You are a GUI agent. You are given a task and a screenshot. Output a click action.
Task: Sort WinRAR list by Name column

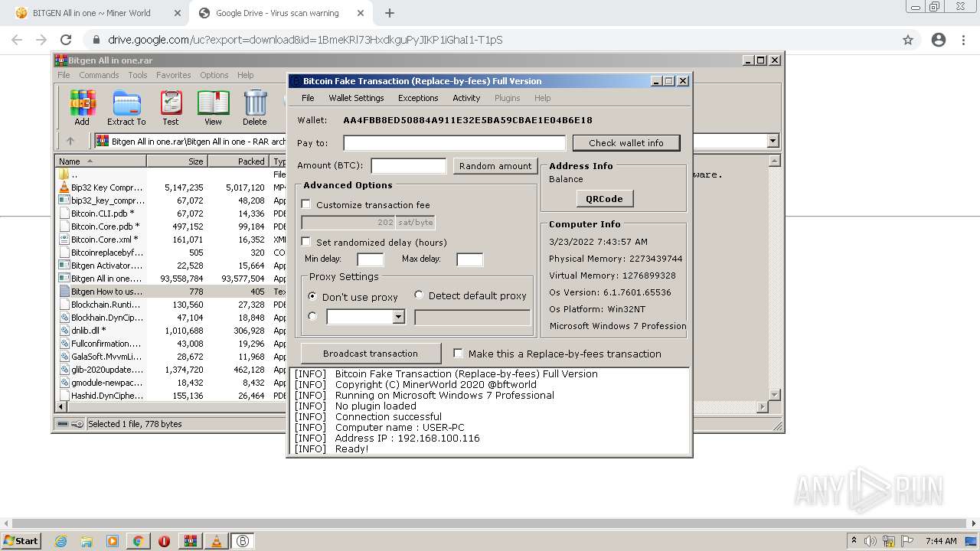[101, 161]
